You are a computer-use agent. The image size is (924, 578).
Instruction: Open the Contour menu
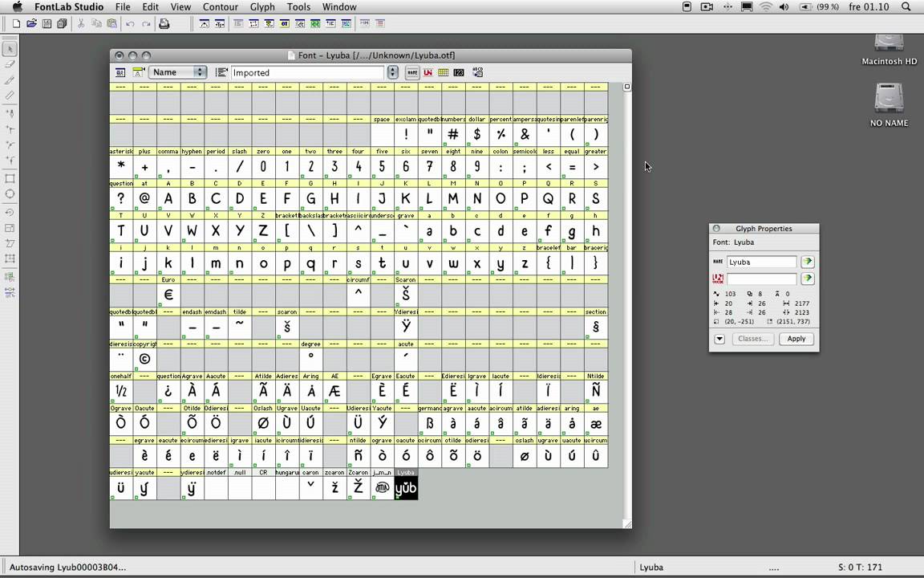[x=221, y=7]
